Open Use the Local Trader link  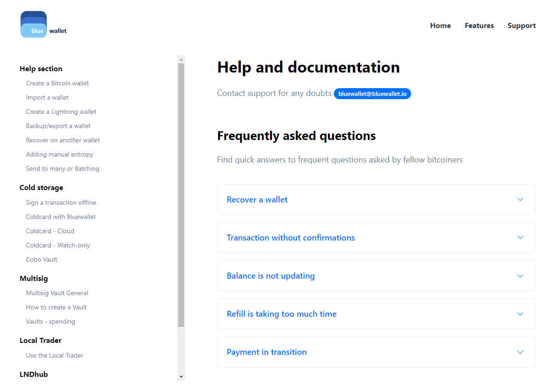point(55,355)
